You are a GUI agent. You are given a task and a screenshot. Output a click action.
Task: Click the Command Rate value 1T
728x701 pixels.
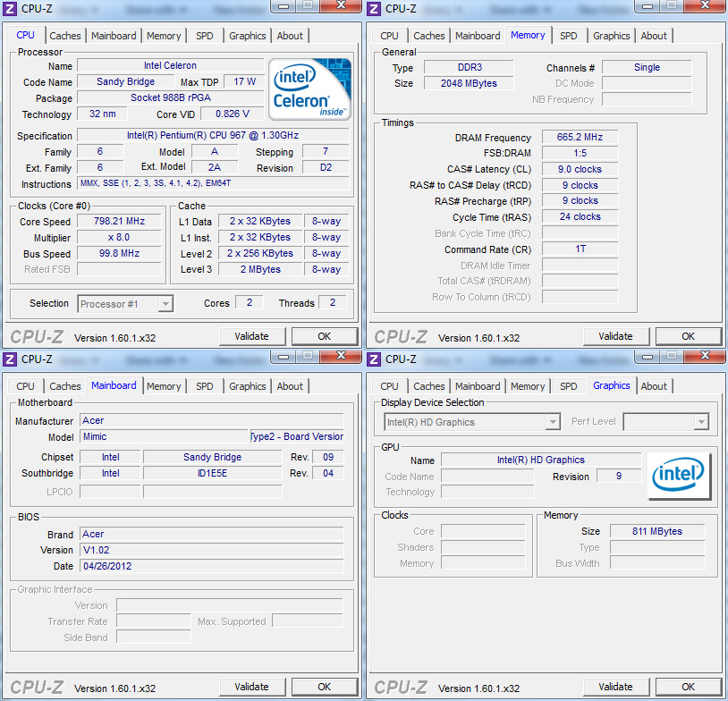[580, 249]
